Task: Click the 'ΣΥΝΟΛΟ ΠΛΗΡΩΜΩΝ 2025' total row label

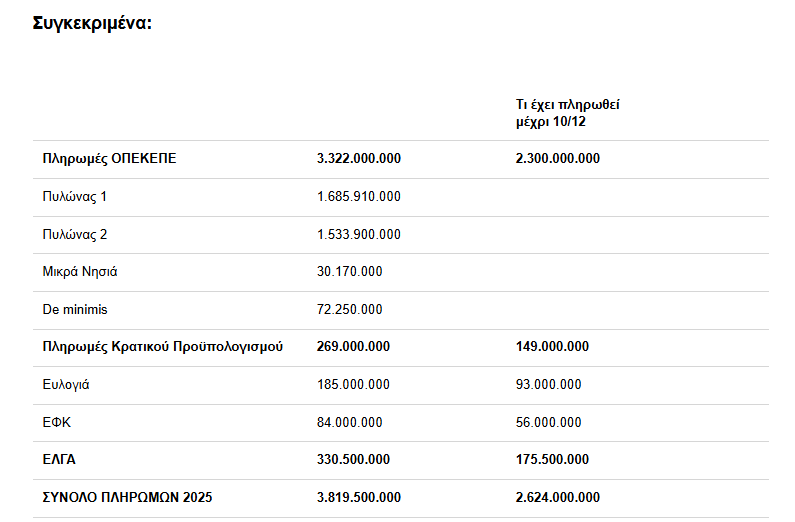Action: [x=127, y=498]
